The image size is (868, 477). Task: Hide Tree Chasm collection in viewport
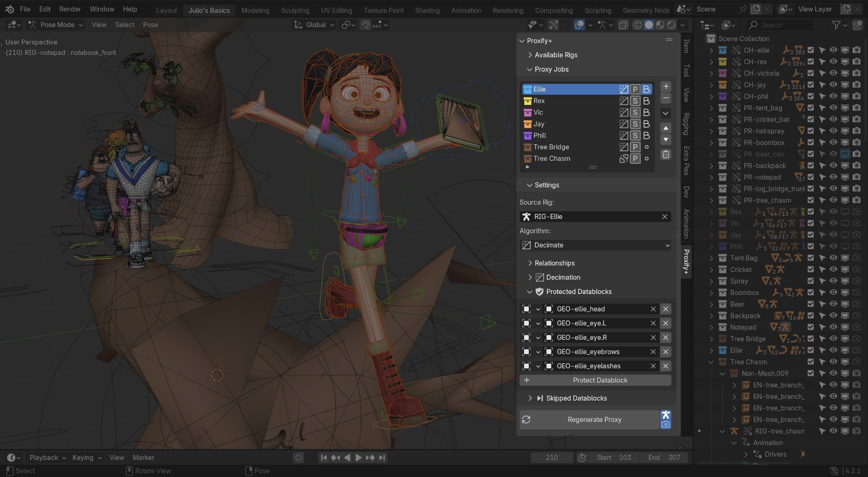coord(833,362)
